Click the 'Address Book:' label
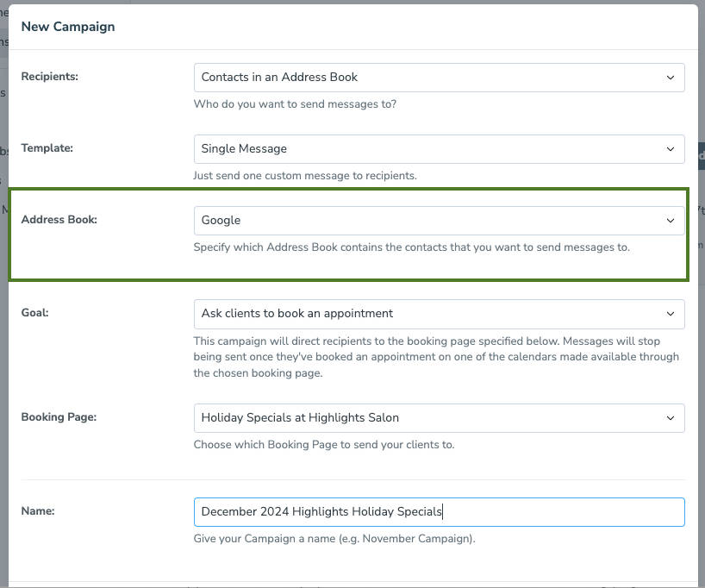Viewport: 705px width, 588px height. click(59, 220)
